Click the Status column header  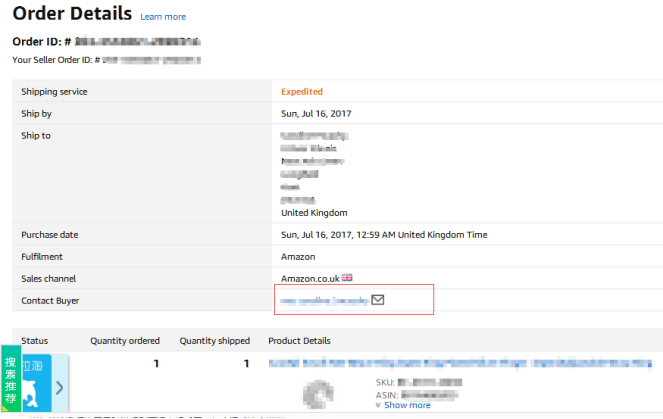pyautogui.click(x=35, y=341)
